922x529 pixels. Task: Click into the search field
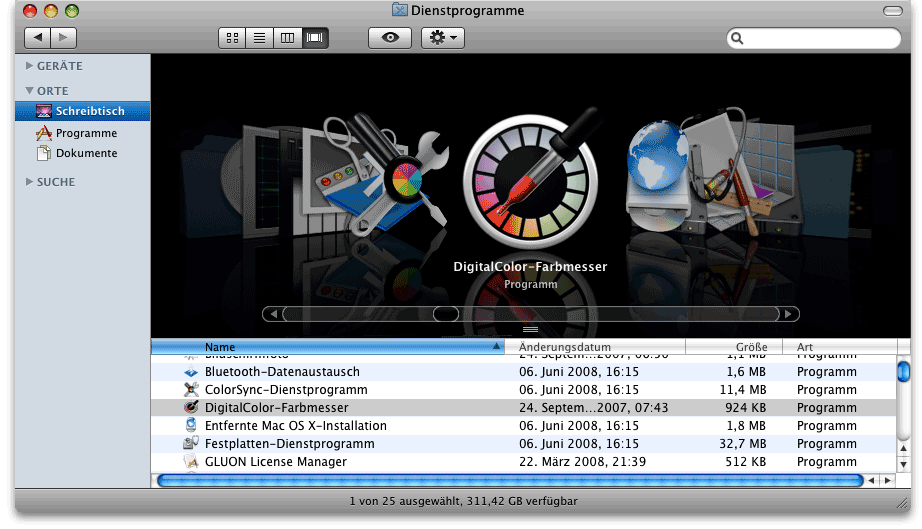(x=814, y=38)
